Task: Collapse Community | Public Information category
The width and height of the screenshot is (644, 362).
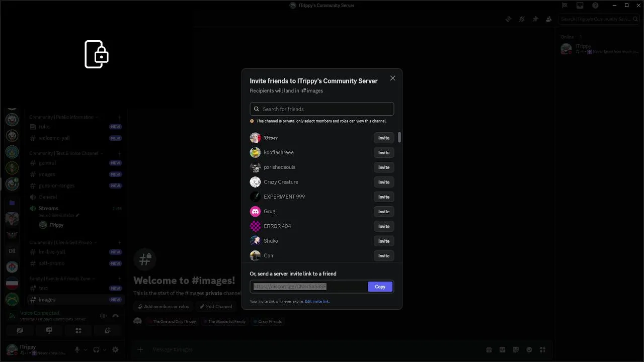Action: coord(63,117)
